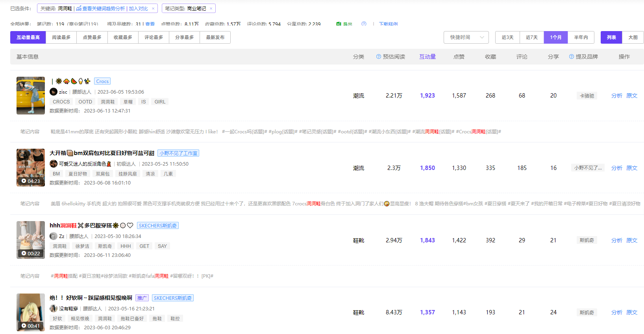Click the Crocs brand tag
Screen dimensions: 644x334
[102, 81]
